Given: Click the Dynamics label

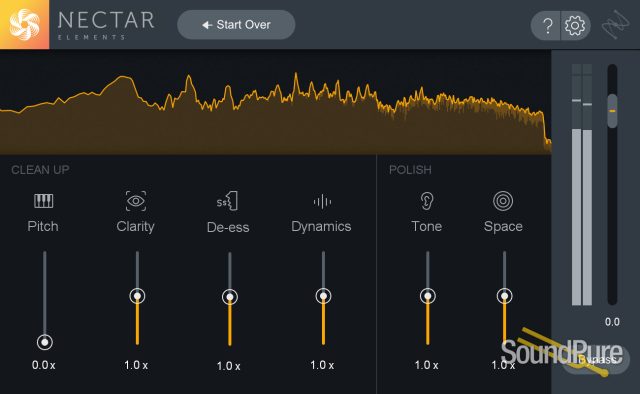Looking at the screenshot, I should (321, 227).
